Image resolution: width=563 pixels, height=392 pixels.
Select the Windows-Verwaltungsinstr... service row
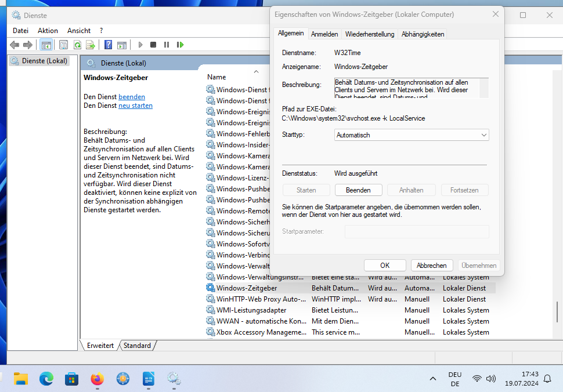(351, 277)
